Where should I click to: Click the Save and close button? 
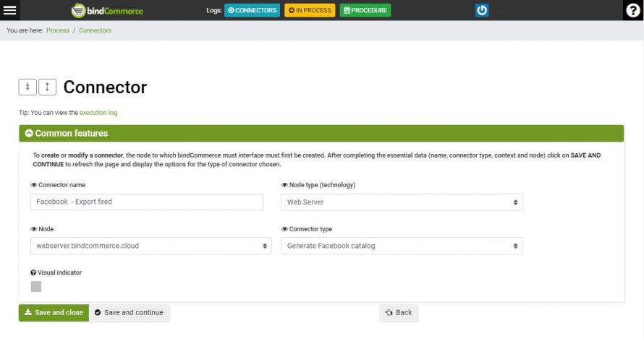(x=54, y=313)
